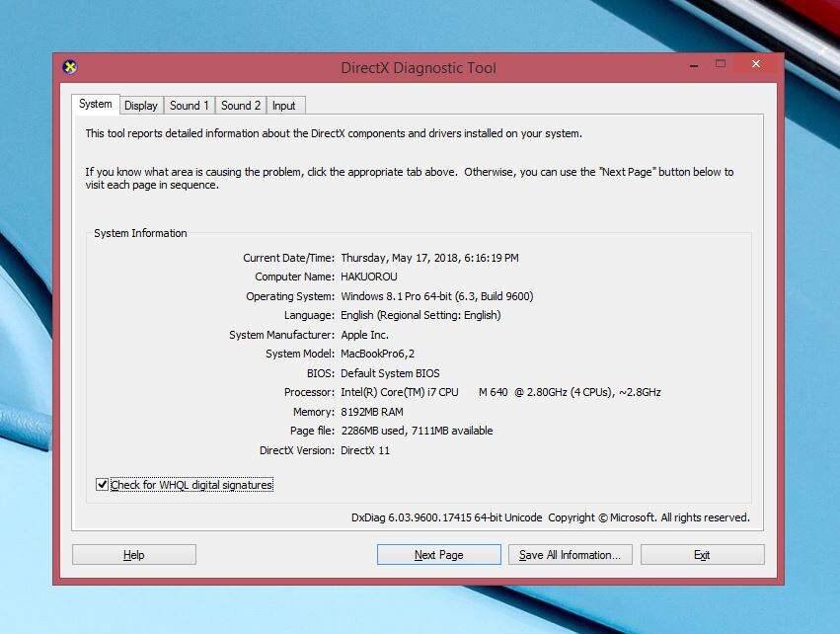Click the System Model value MacBookPro6,2
The height and width of the screenshot is (634, 840).
tap(378, 354)
